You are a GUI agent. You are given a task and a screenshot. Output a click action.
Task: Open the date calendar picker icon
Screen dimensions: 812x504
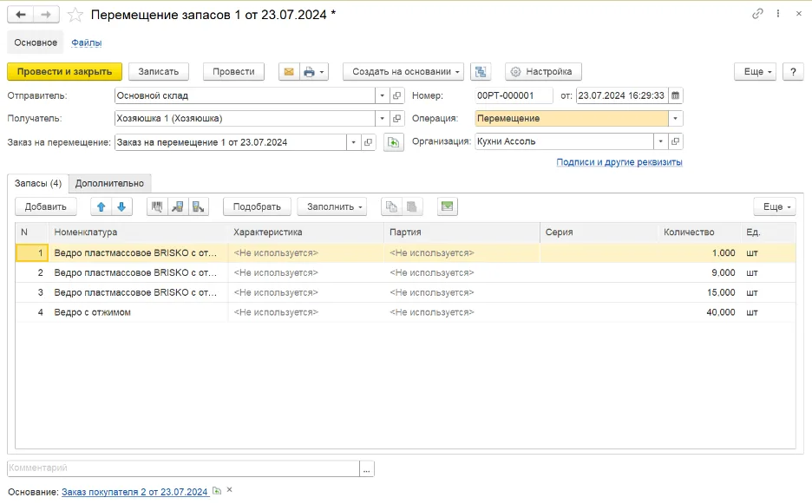pyautogui.click(x=675, y=95)
